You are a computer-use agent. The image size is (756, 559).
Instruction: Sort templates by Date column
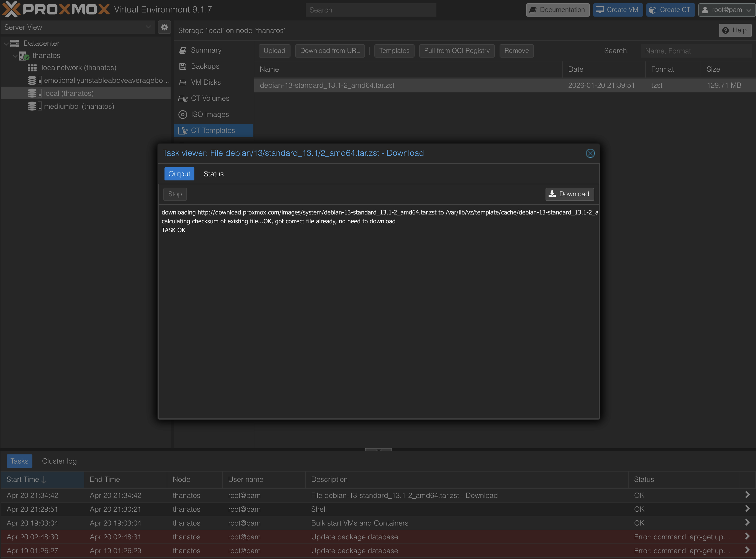click(x=604, y=69)
